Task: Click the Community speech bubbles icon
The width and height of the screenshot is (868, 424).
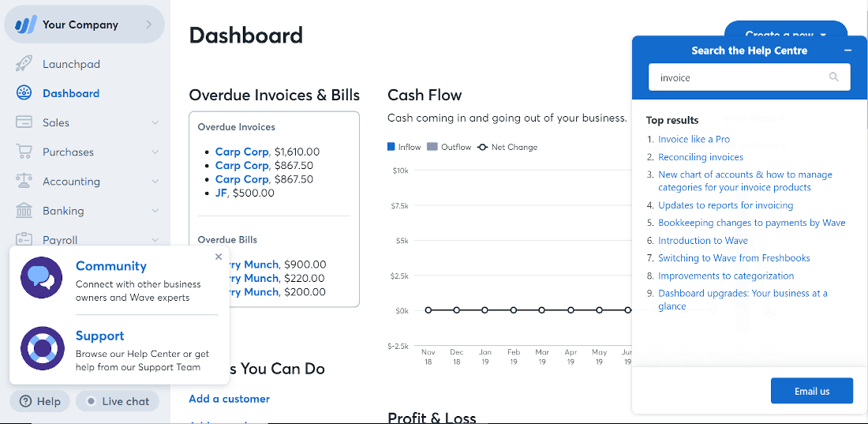Action: (x=42, y=278)
